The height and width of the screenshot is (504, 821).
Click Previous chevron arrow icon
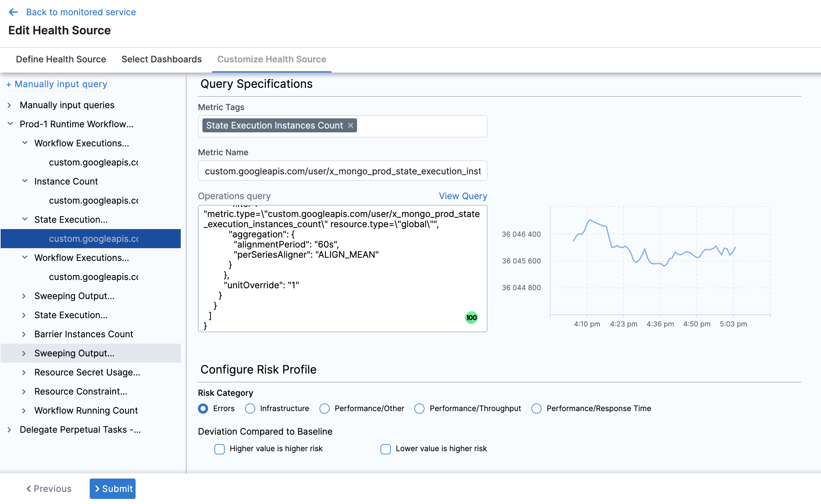click(29, 489)
